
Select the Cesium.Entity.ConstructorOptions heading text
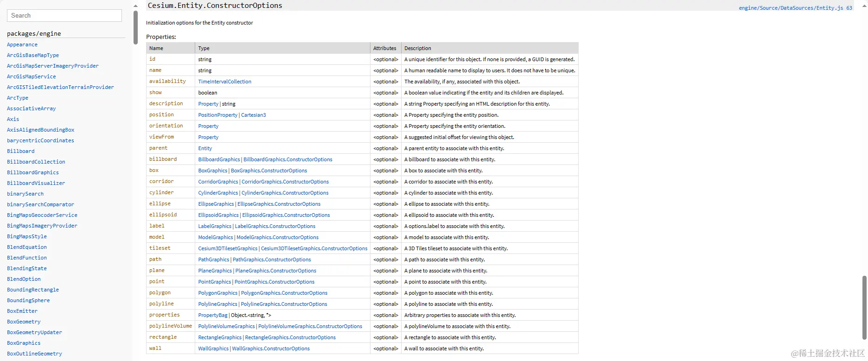[x=215, y=6]
